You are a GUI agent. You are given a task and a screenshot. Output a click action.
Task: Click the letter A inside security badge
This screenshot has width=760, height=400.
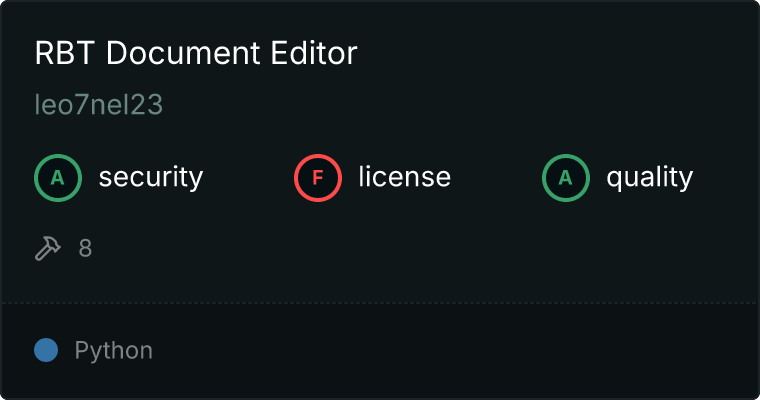(58, 178)
